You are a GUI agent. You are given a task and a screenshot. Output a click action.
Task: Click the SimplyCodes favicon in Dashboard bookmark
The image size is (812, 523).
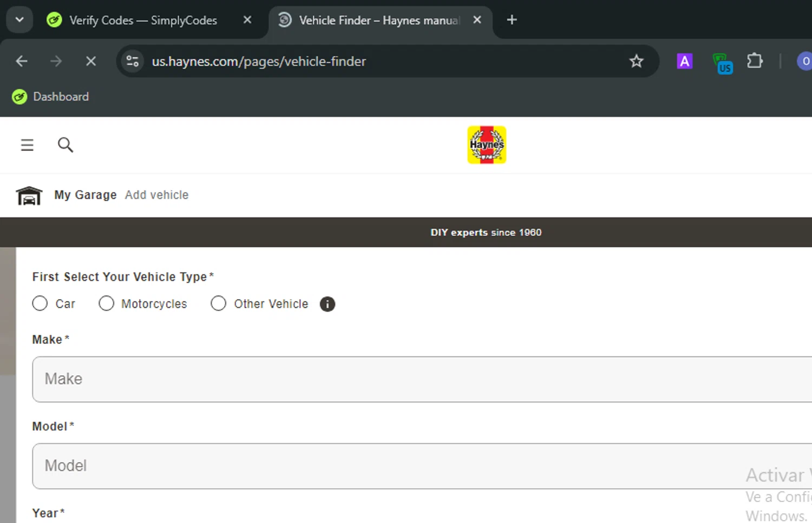tap(19, 97)
